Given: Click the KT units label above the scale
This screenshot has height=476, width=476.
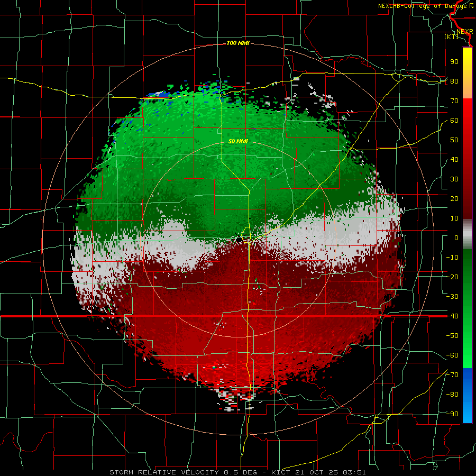Looking at the screenshot, I should 452,36.
